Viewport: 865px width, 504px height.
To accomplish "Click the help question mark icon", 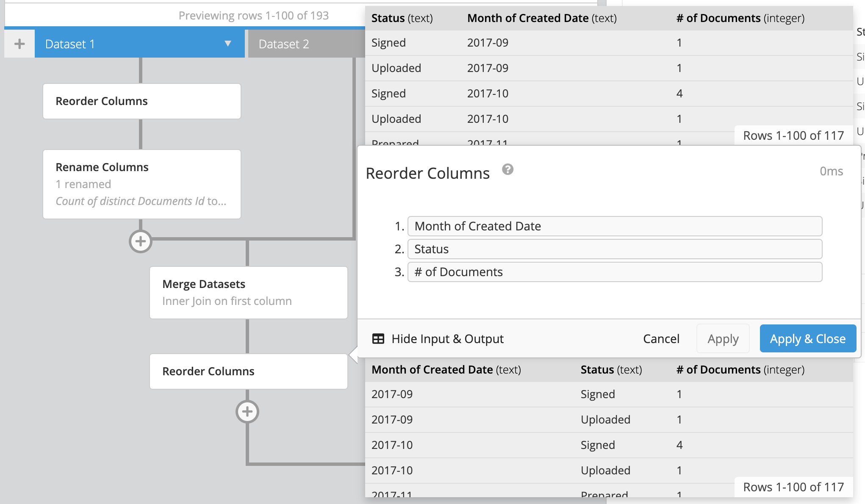I will [509, 170].
